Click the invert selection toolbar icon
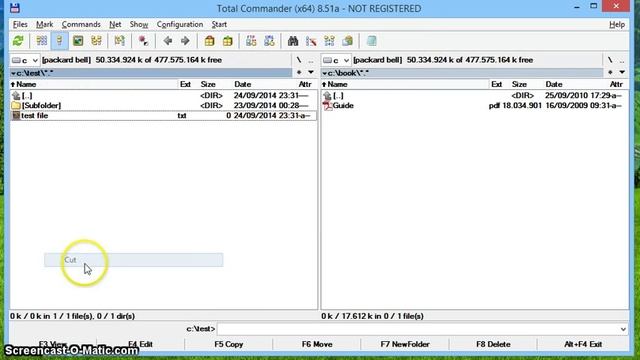Image resolution: width=640 pixels, height=360 pixels. tap(120, 41)
